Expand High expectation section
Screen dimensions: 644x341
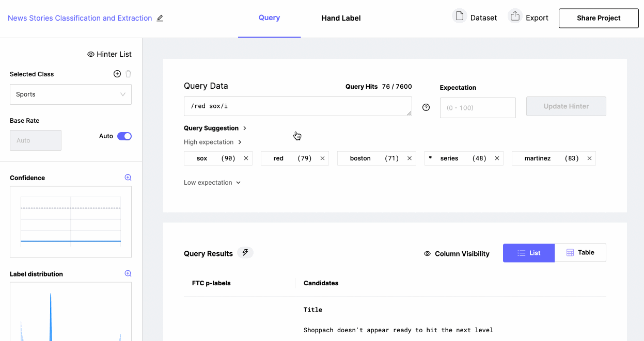pyautogui.click(x=213, y=142)
